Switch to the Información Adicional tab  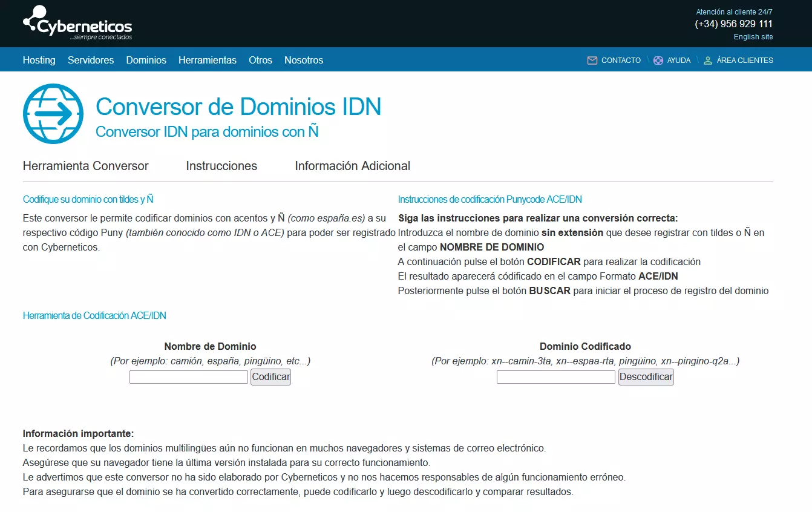(x=352, y=166)
